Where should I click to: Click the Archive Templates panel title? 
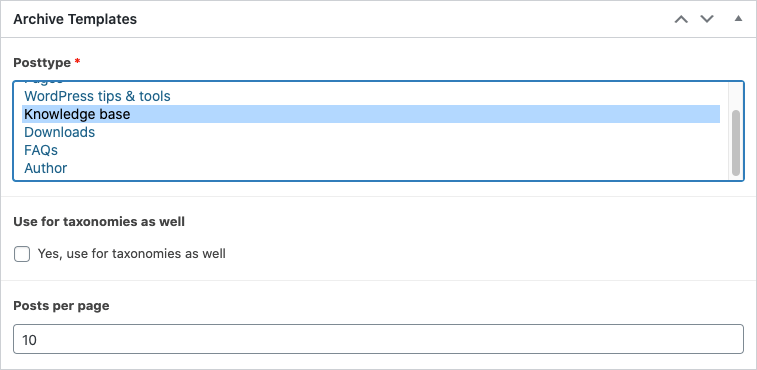tap(75, 19)
